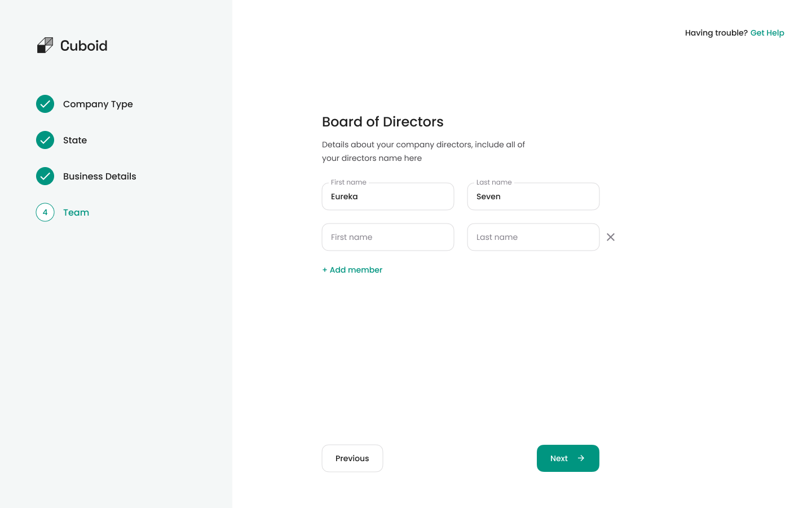Add another board member

coord(356,270)
